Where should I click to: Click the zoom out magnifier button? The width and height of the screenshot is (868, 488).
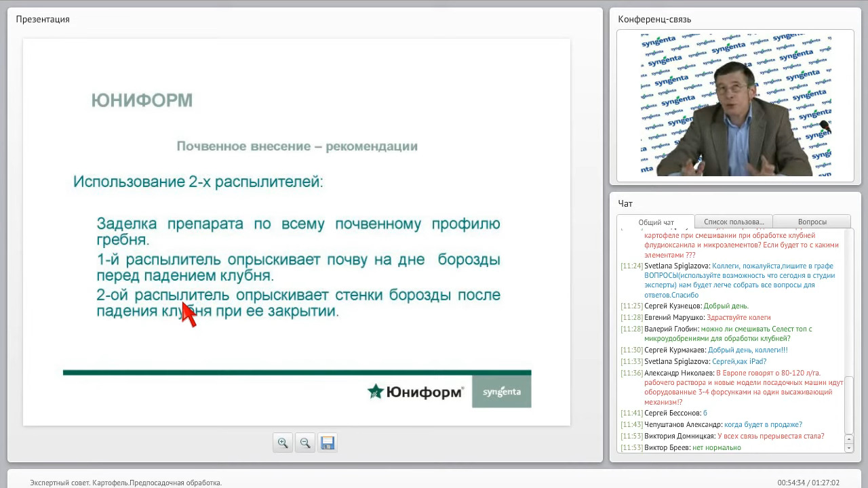305,443
